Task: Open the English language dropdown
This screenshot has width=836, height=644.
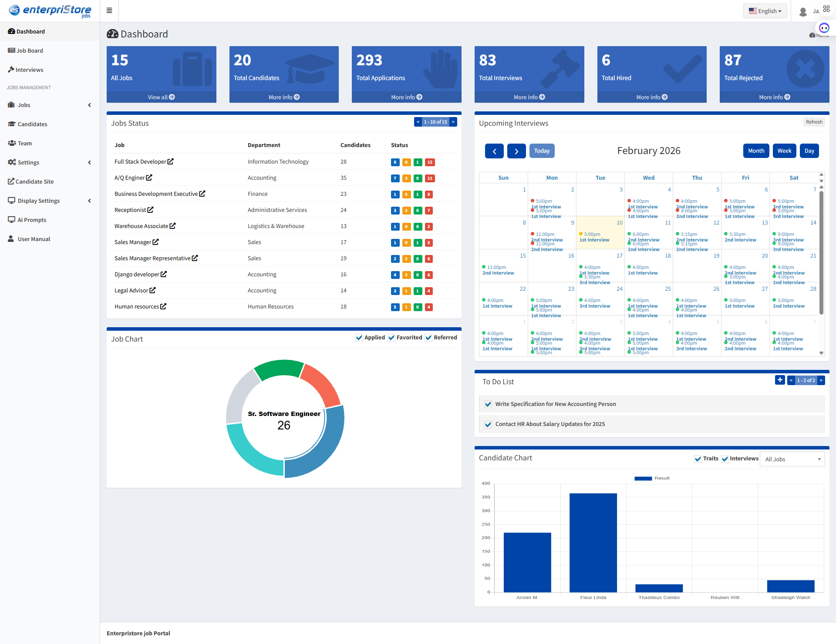Action: [x=765, y=11]
